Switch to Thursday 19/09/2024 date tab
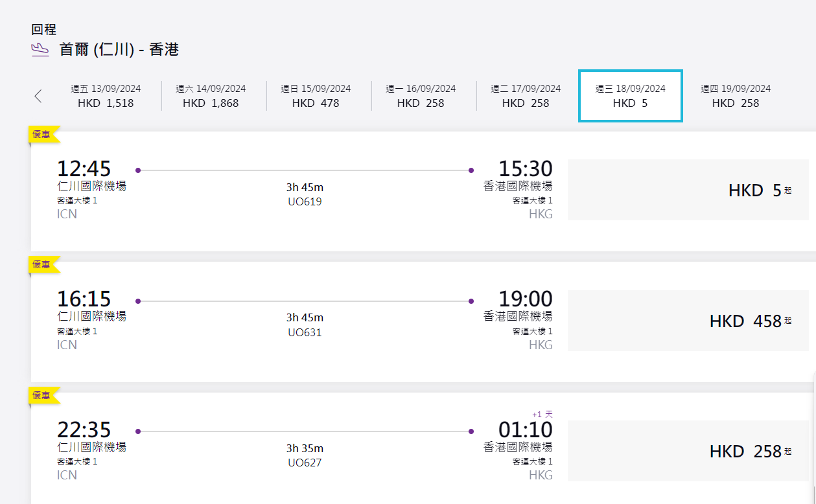Image resolution: width=816 pixels, height=504 pixels. point(736,96)
